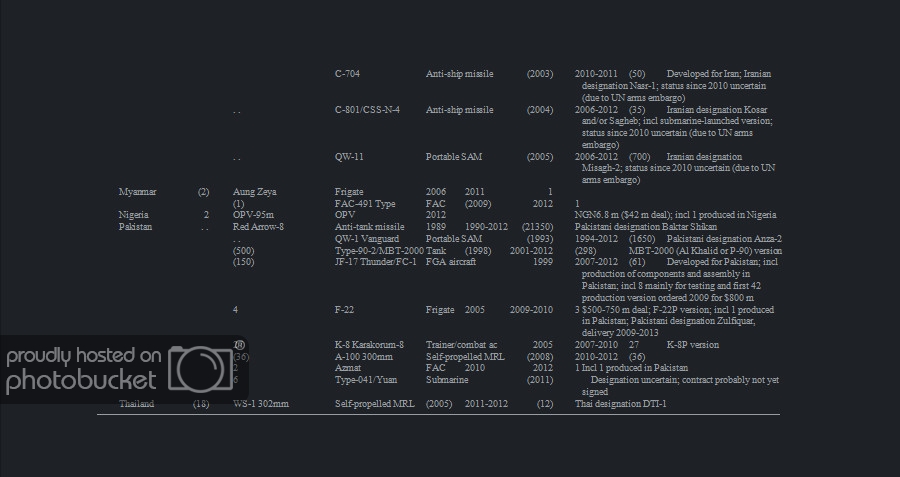Screen dimensions: 900x477
Task: Click the 'F-22' frigate designation
Action: point(344,309)
